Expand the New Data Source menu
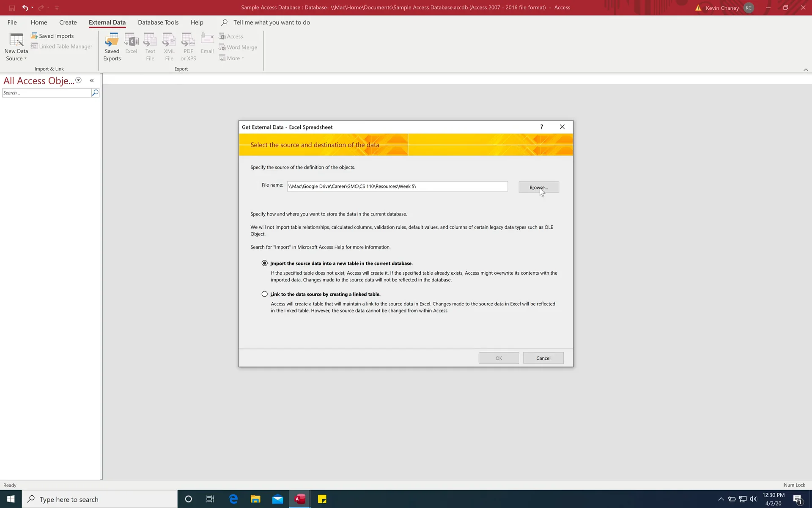Screen dimensions: 812x508 25,59
